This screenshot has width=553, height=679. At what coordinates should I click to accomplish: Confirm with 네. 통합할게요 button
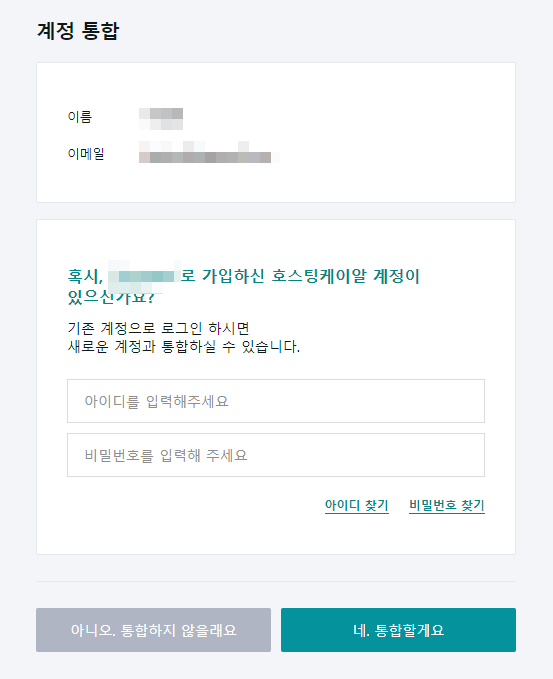[398, 630]
